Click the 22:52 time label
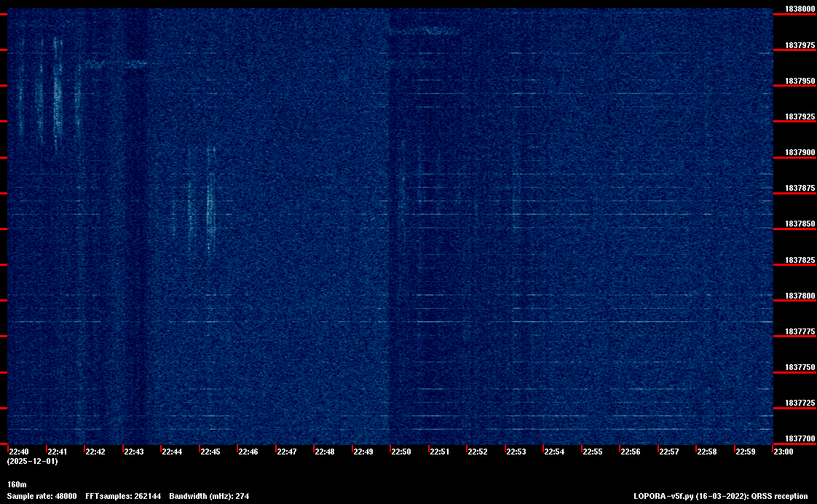 point(477,452)
